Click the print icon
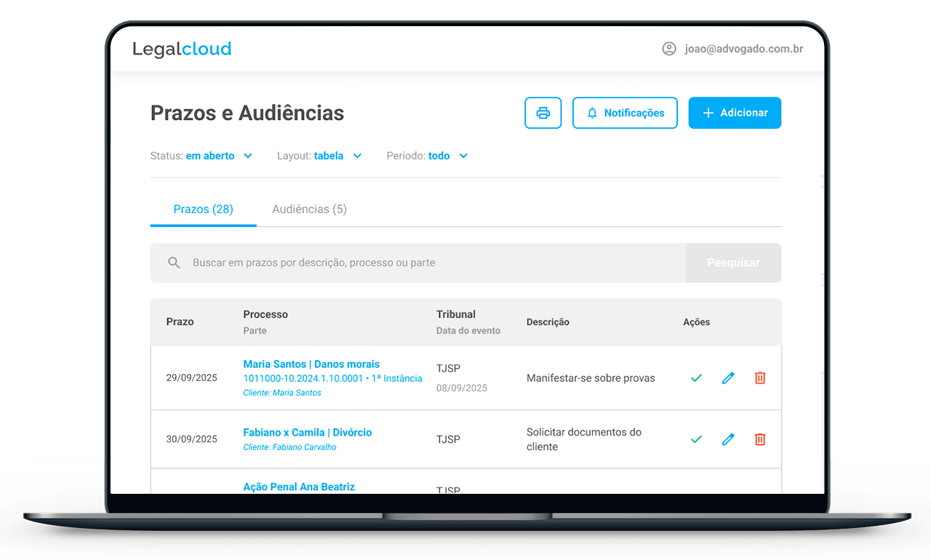This screenshot has height=560, width=931. pyautogui.click(x=543, y=113)
